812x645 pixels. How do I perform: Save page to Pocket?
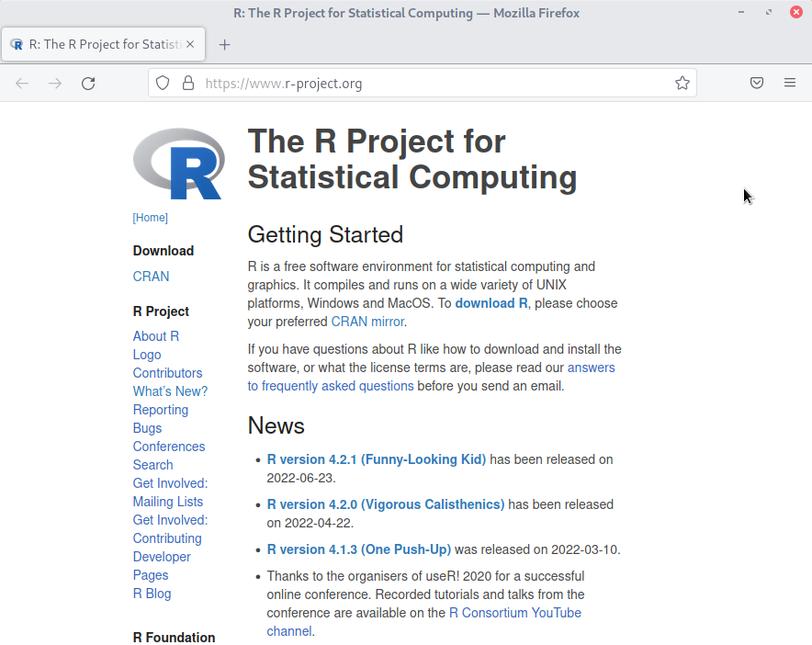click(757, 83)
